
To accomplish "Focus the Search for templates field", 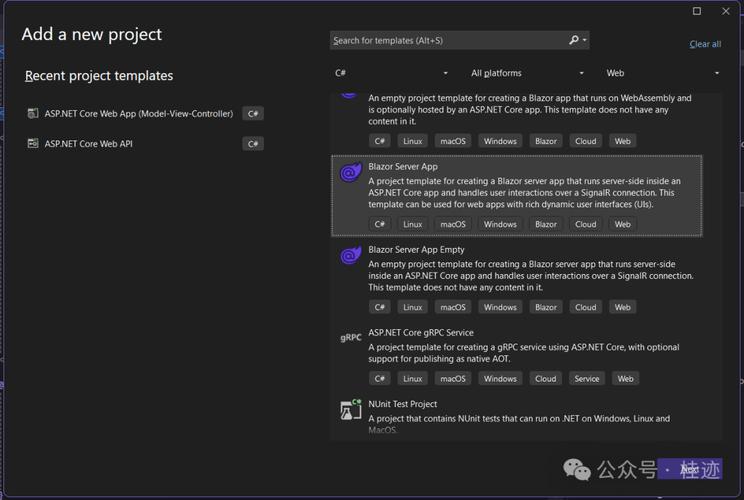I will (459, 40).
